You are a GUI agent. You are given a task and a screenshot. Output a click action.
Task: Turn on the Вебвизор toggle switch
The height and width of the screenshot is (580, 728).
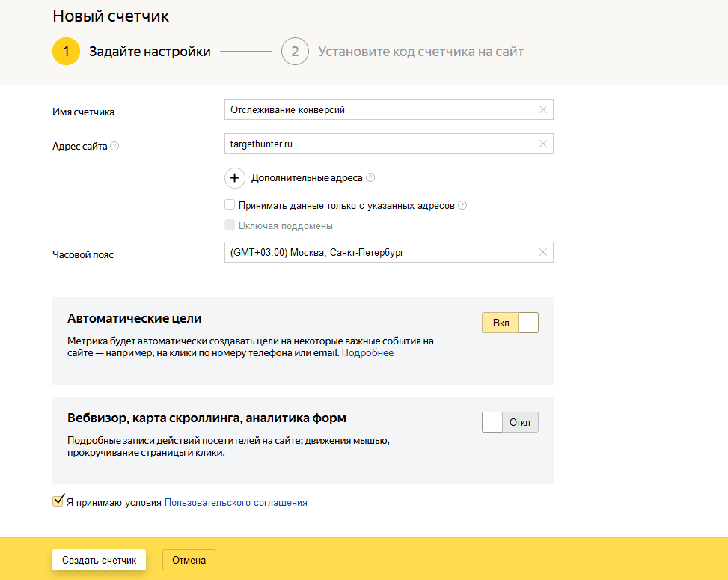pos(510,422)
